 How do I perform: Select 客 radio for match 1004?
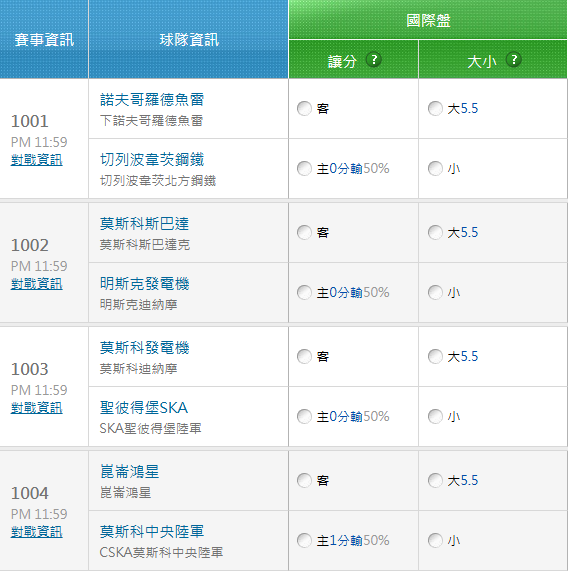(304, 480)
